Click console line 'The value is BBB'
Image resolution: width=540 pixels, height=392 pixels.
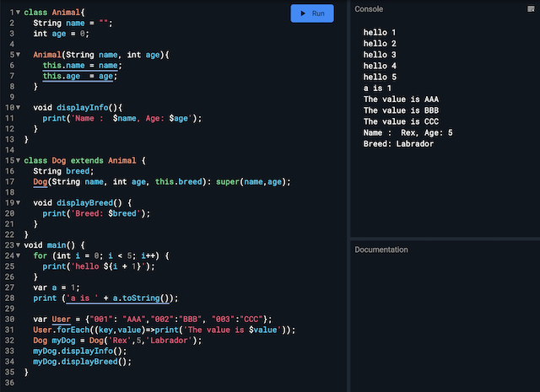(x=402, y=110)
